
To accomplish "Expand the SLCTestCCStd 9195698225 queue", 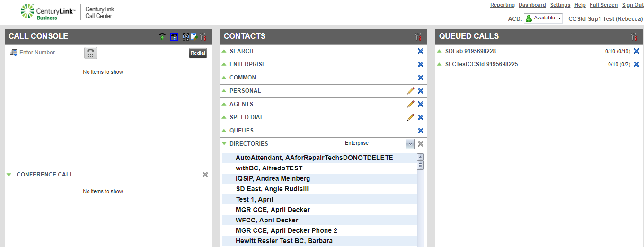I will (440, 64).
